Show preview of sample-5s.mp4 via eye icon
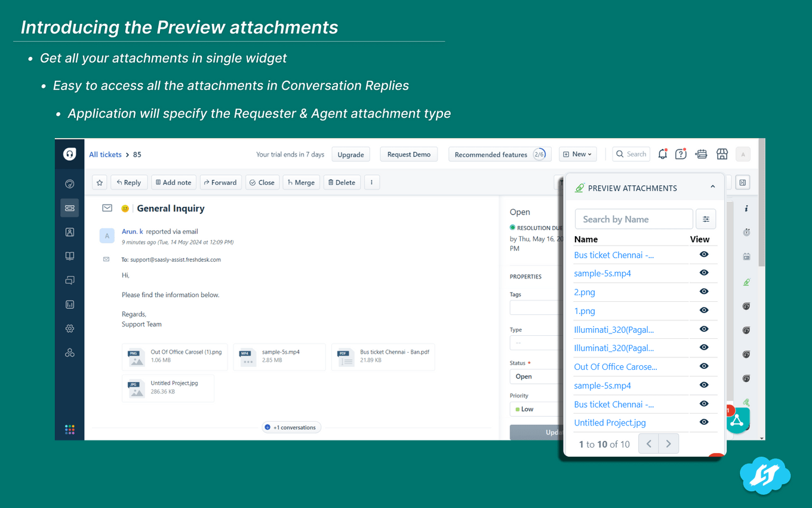 coord(703,273)
